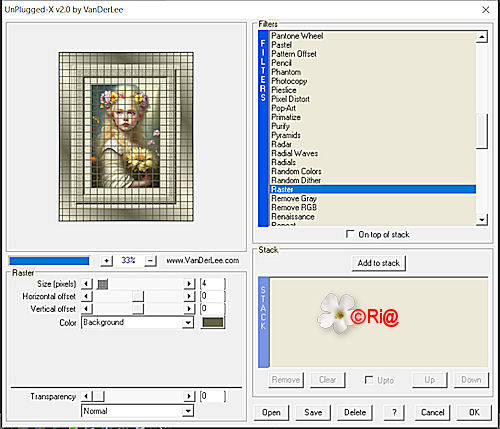500x429 pixels.
Task: Zoom out preview with minus button
Action: (150, 261)
